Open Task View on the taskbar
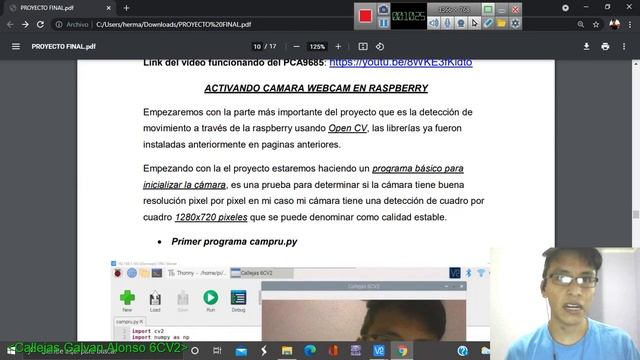The image size is (640, 360). click(217, 351)
